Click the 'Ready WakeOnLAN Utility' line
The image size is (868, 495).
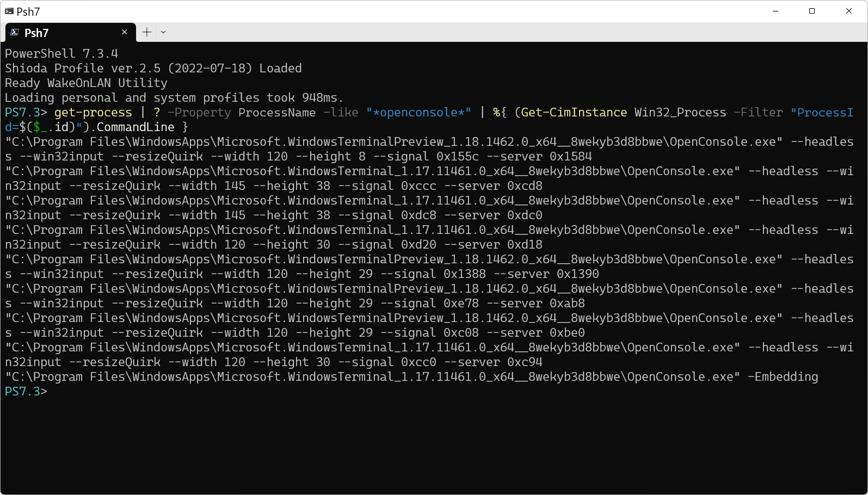86,83
